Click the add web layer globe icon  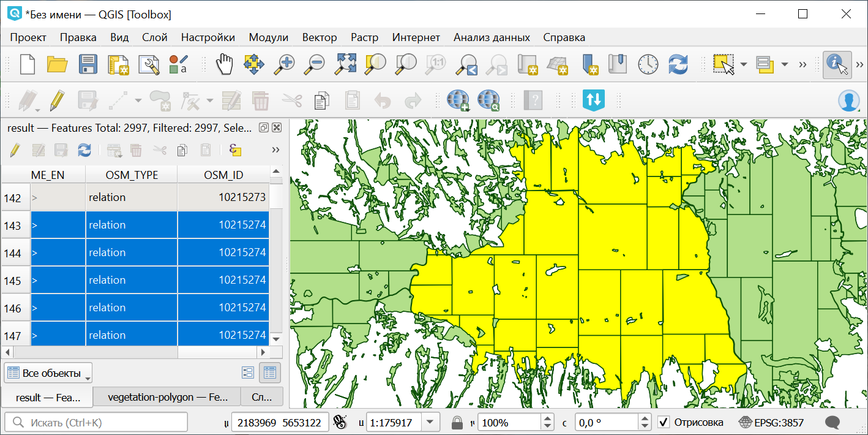pyautogui.click(x=458, y=100)
